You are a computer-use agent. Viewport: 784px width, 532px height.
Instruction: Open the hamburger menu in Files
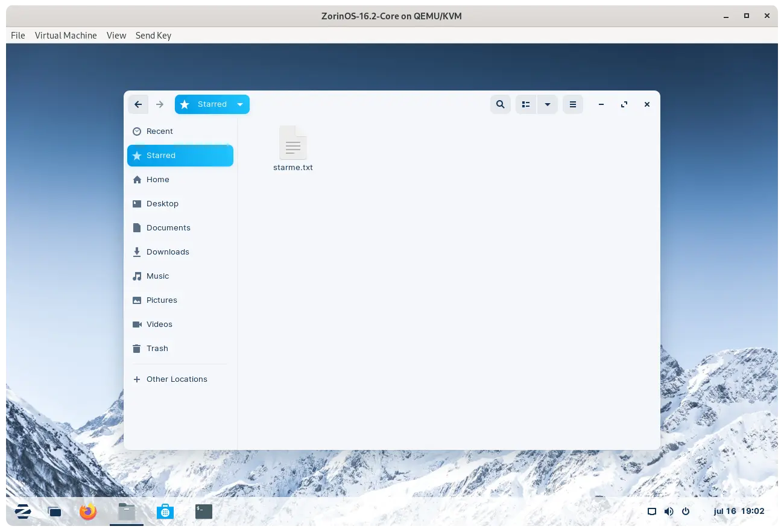[x=573, y=104]
